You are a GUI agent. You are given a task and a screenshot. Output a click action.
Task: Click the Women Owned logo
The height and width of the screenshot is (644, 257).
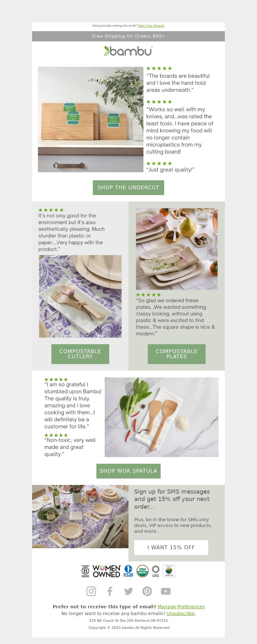[x=107, y=571]
